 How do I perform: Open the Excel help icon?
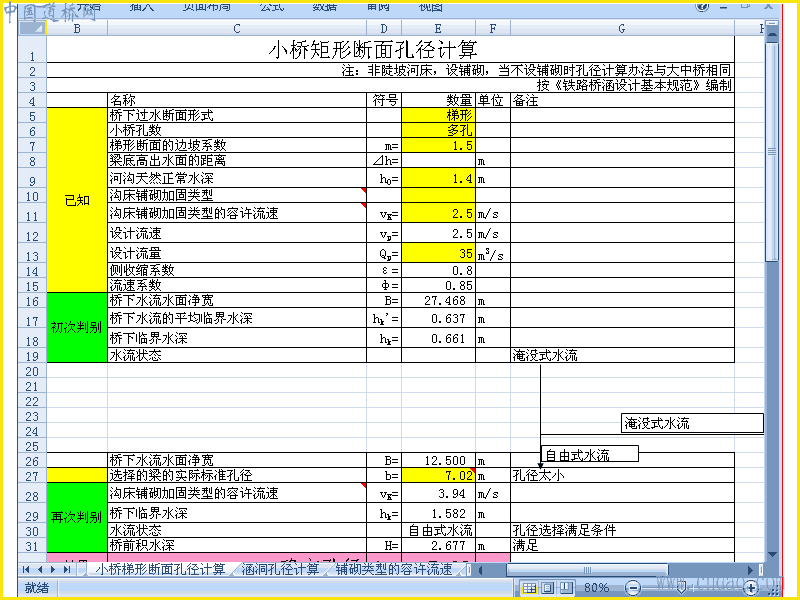(702, 7)
